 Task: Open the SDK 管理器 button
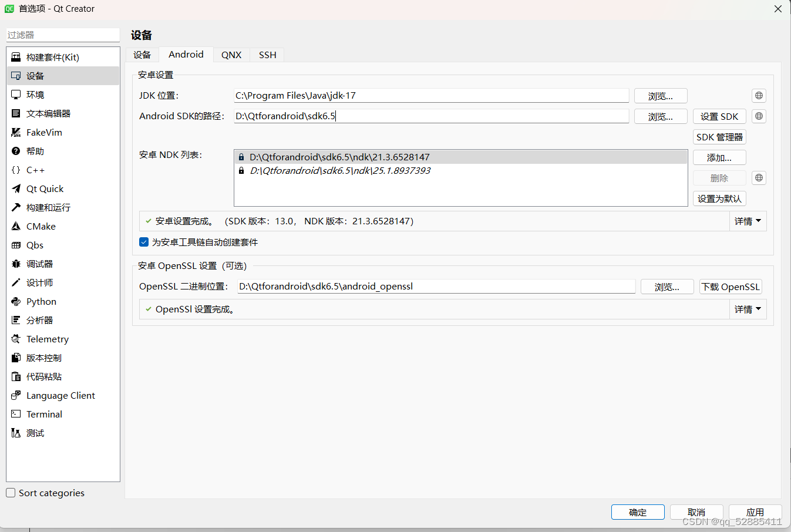[719, 137]
